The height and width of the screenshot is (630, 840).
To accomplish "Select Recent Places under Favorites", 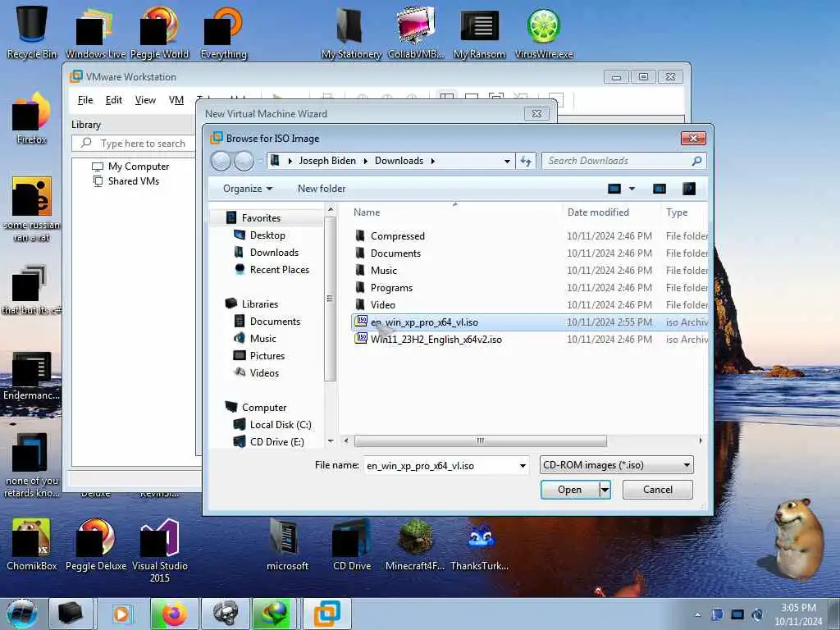I will pos(272,269).
